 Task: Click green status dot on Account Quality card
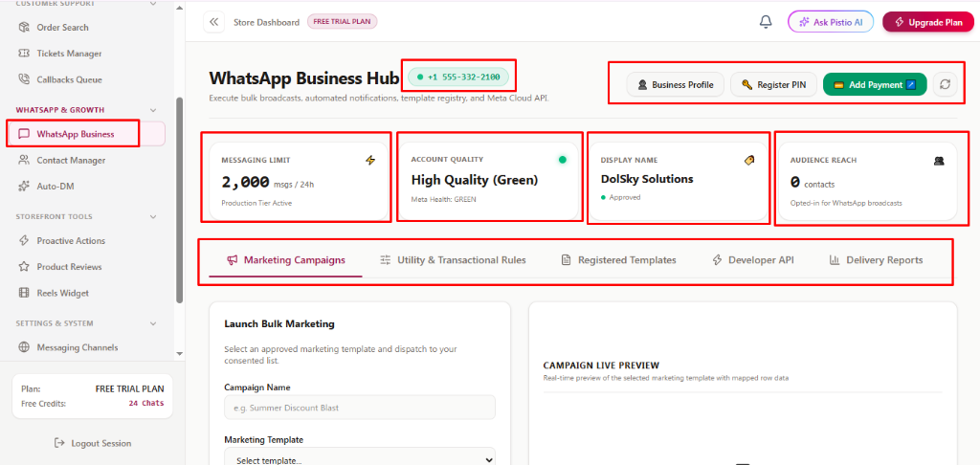pos(562,160)
